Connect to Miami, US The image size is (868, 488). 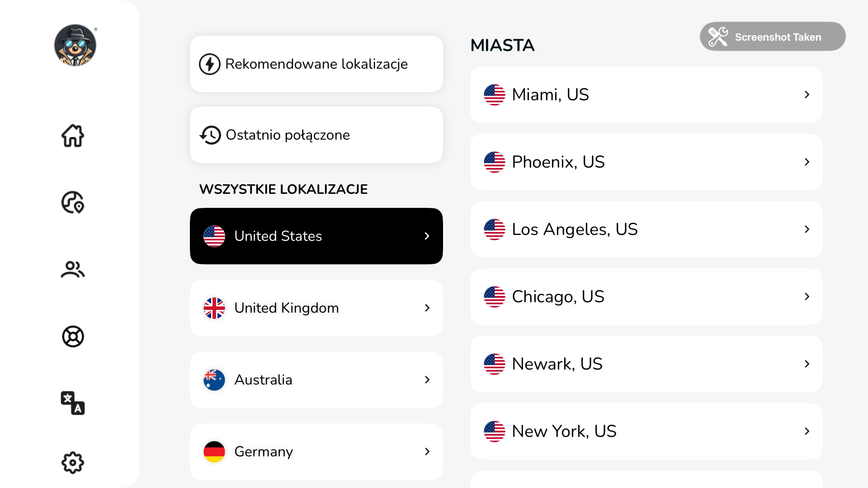click(x=646, y=95)
